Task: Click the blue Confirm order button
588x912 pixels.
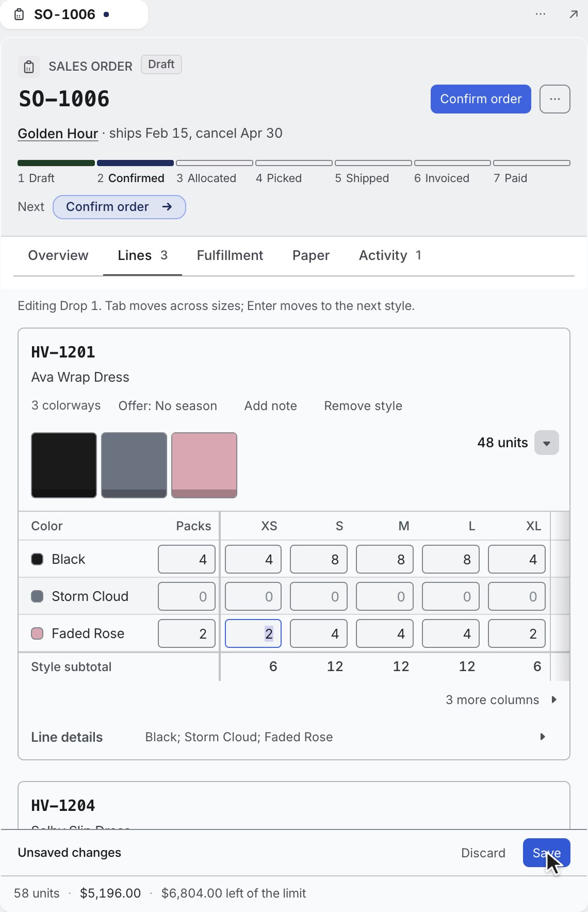Action: coord(481,99)
